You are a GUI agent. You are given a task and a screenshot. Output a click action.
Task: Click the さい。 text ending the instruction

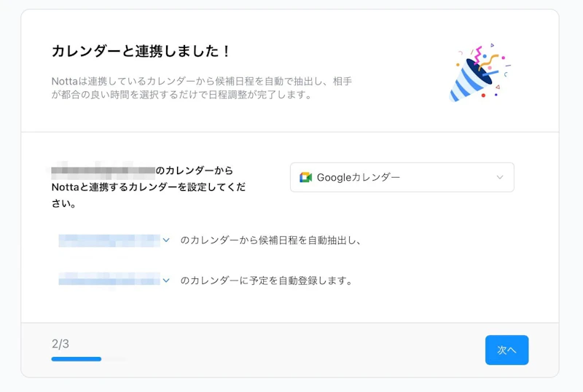(x=65, y=204)
